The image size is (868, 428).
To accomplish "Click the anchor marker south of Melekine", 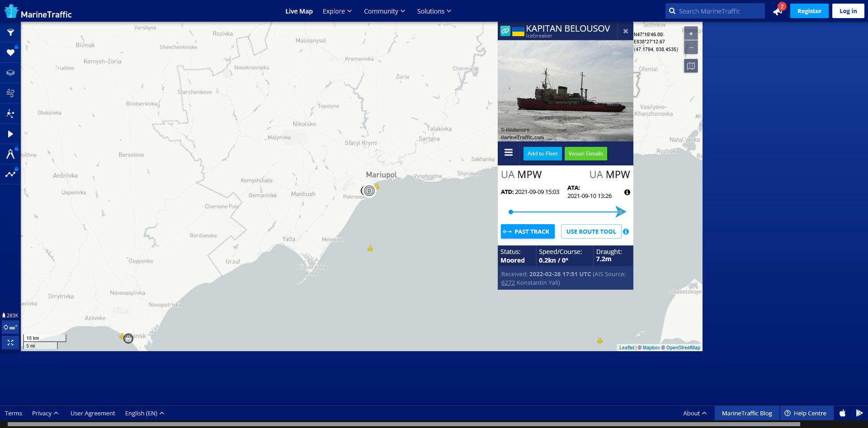I will coord(370,249).
